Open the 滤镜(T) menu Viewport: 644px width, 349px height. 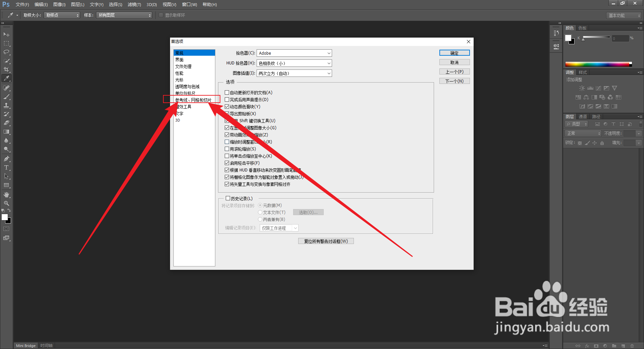tap(135, 5)
